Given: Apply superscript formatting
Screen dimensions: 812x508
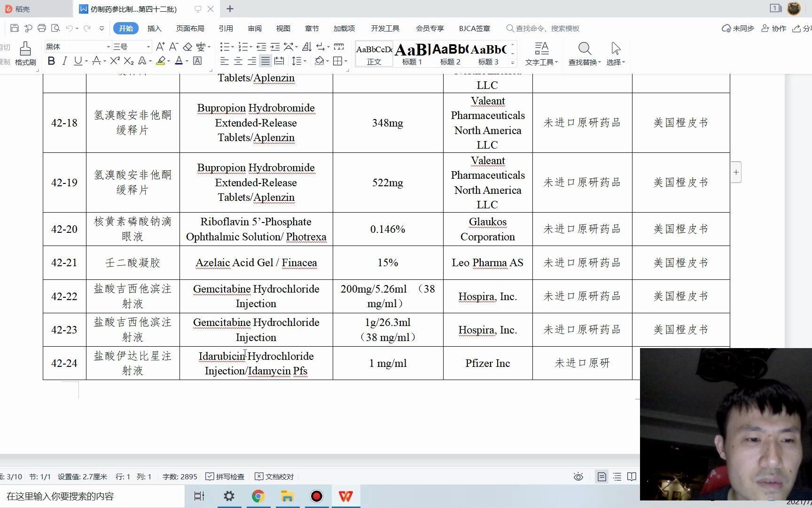Looking at the screenshot, I should tap(115, 61).
